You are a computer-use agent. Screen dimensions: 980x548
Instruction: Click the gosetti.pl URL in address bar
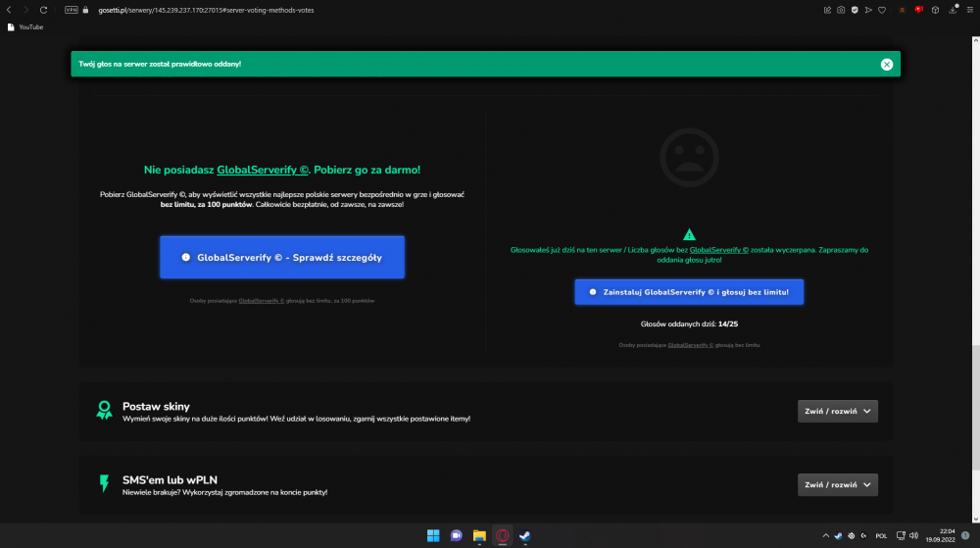[206, 10]
